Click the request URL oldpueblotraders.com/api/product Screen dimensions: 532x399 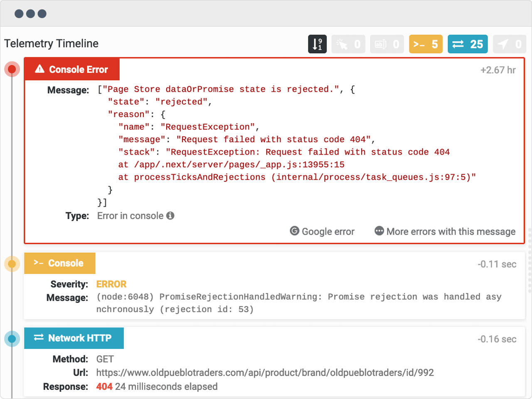pyautogui.click(x=265, y=372)
